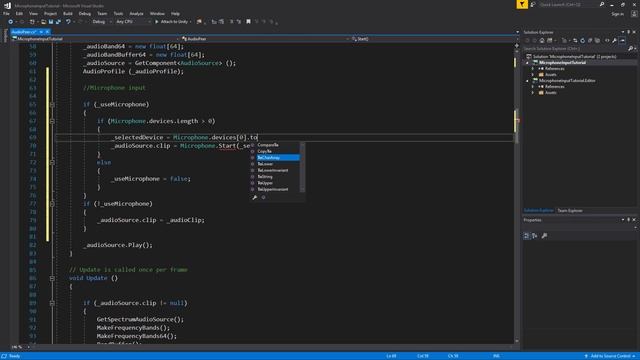Screen dimensions: 640x360
Task: Click the Save file icon in toolbar
Action: pos(51,22)
